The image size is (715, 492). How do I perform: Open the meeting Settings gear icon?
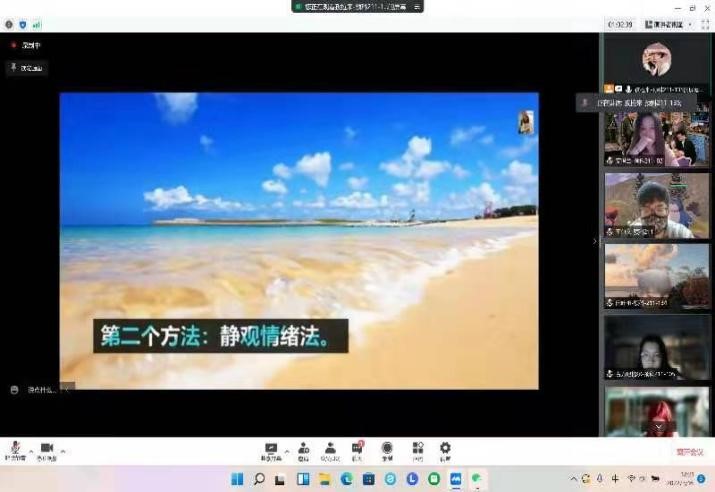(445, 451)
